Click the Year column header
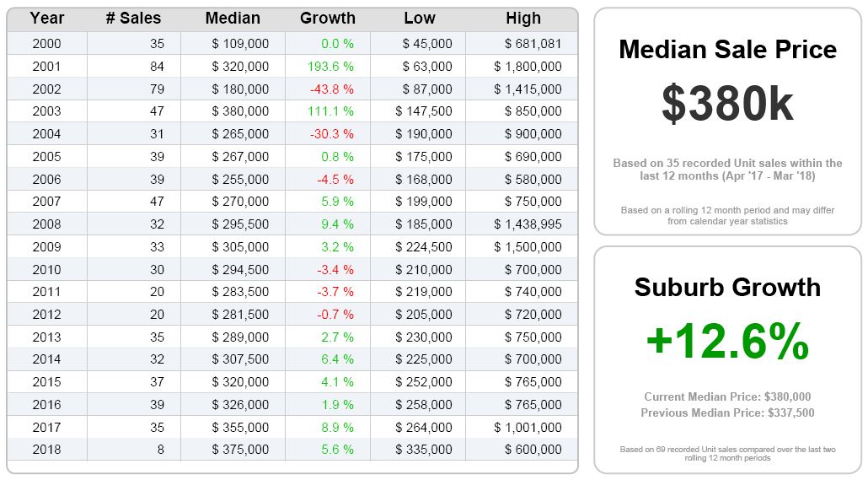Image resolution: width=868 pixels, height=480 pixels. [46, 19]
